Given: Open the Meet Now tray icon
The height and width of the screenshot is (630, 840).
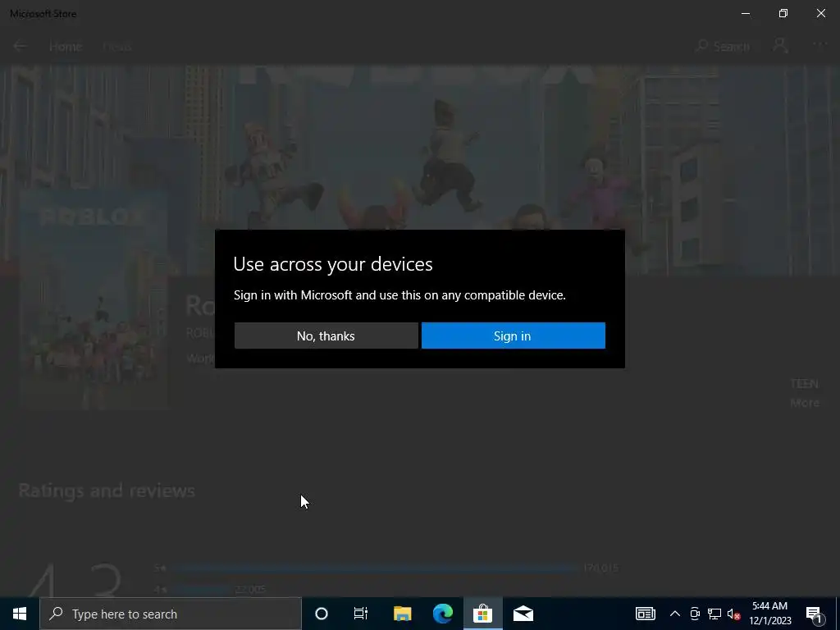Looking at the screenshot, I should [695, 614].
